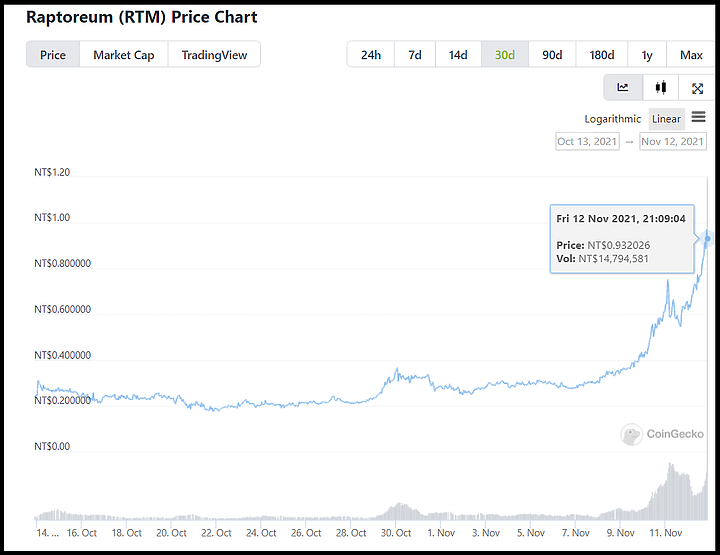Click the NT$0.400000 axis label
Viewport: 720px width, 555px height.
pyautogui.click(x=62, y=355)
